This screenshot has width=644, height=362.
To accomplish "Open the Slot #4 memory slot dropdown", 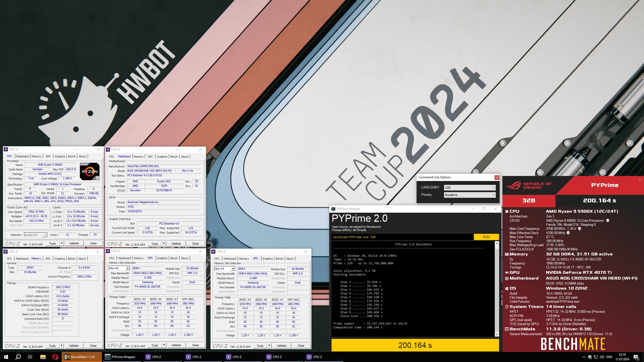I will (x=224, y=269).
